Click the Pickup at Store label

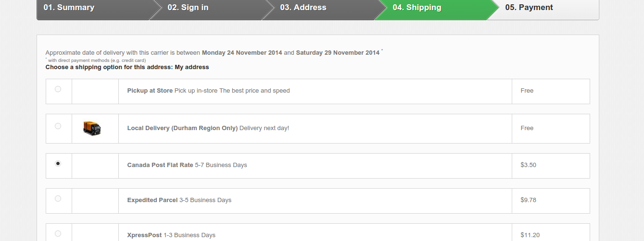point(150,91)
